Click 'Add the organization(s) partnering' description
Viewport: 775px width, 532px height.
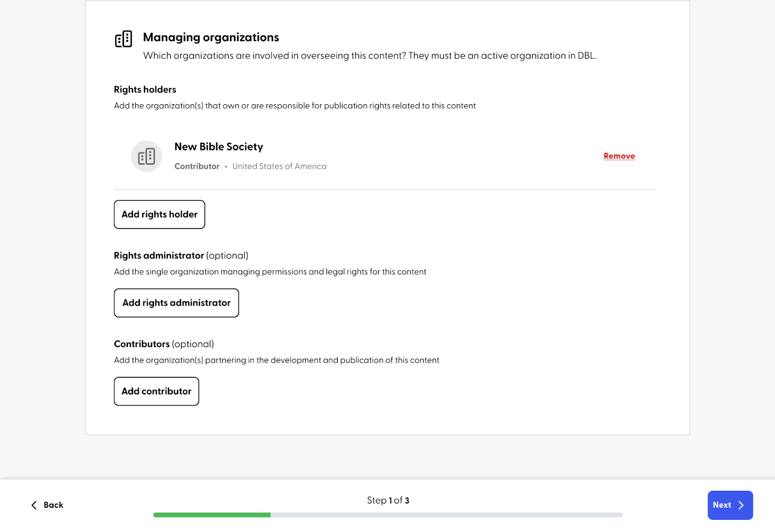[x=277, y=360]
